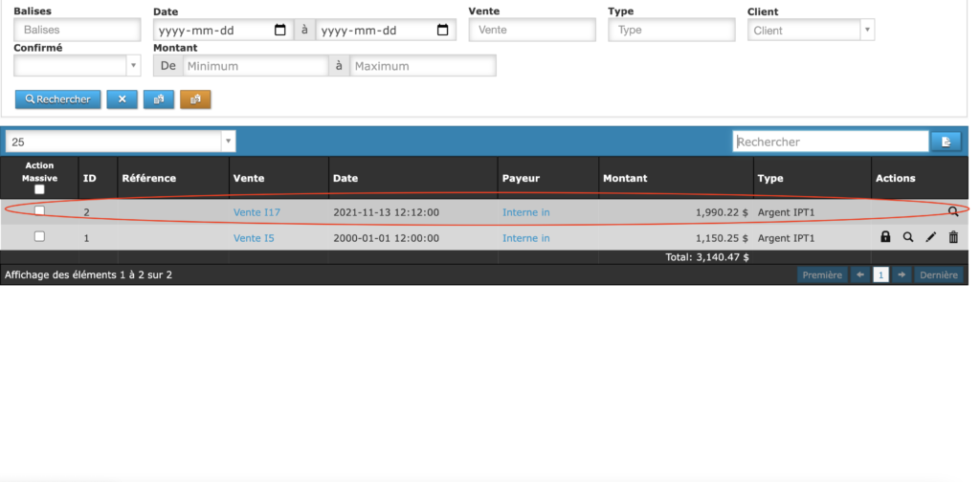The image size is (980, 482).
Task: Click the blue export icon button beside X
Action: coord(159,99)
